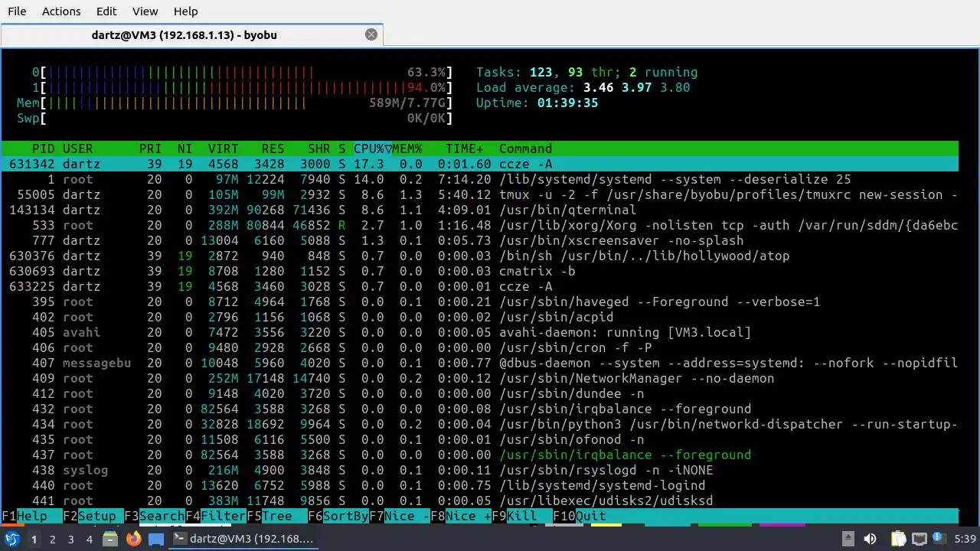The width and height of the screenshot is (980, 551).
Task: Open the View menu
Action: click(145, 11)
